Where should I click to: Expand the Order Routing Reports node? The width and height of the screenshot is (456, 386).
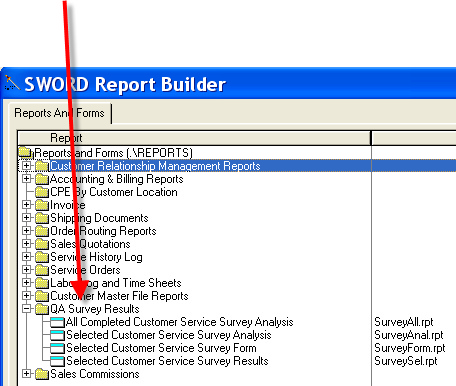pos(26,230)
